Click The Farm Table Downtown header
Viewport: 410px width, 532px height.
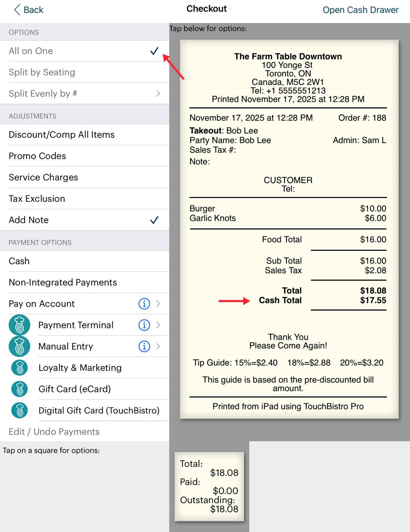[288, 57]
